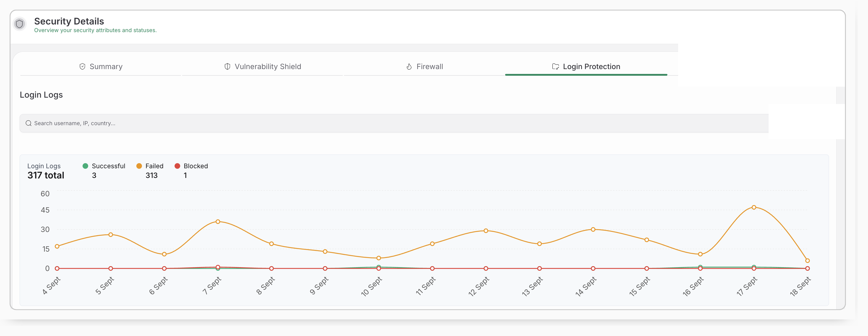Viewport: 868px width, 336px height.
Task: Click the Blocked legend label
Action: click(x=196, y=166)
